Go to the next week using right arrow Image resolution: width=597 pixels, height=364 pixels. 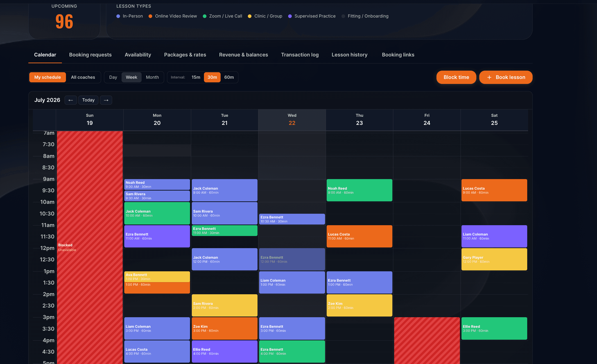coord(106,100)
